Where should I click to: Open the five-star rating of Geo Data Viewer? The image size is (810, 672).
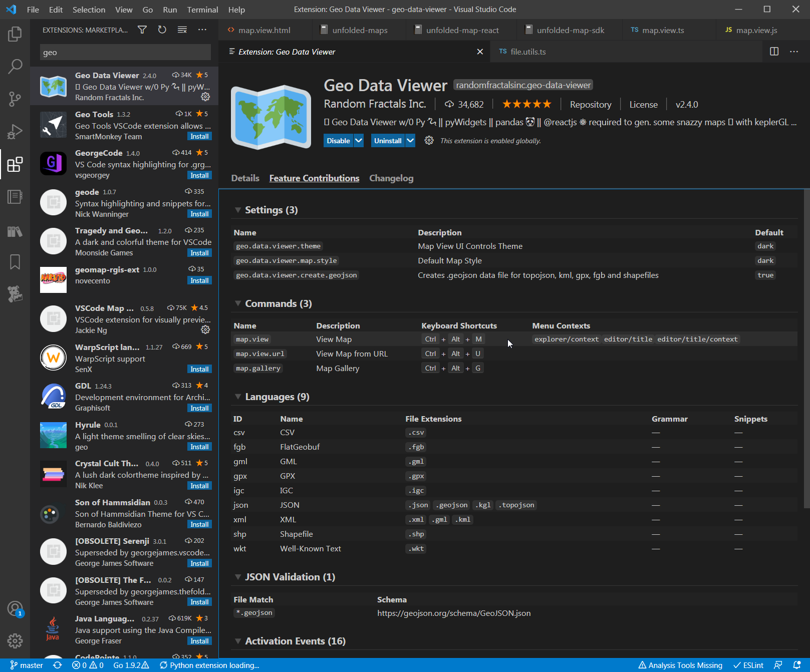(526, 104)
